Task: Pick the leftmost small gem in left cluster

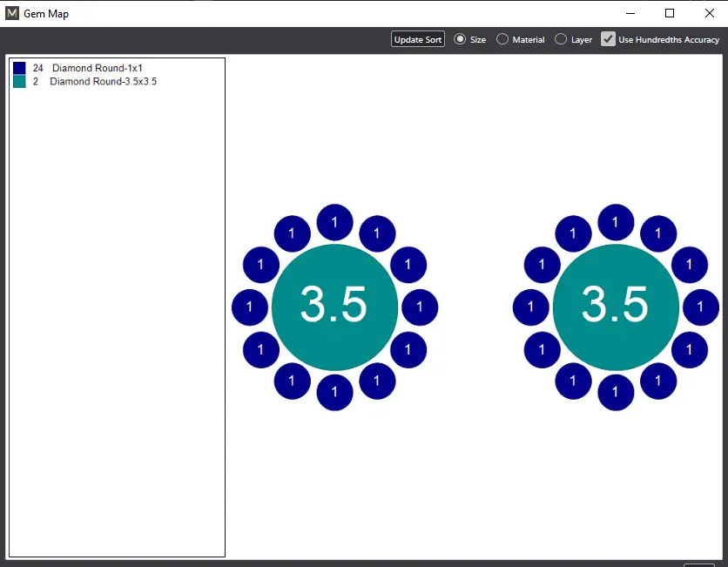Action: 250,307
